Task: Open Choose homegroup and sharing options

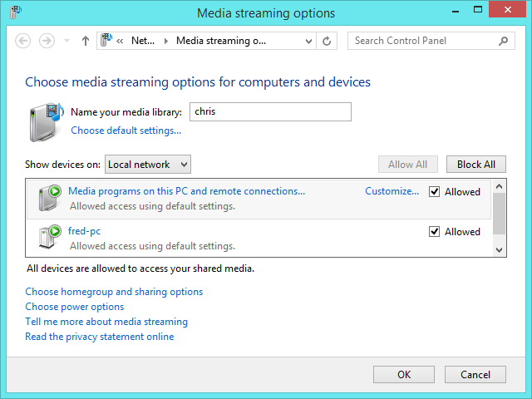Action: tap(114, 292)
